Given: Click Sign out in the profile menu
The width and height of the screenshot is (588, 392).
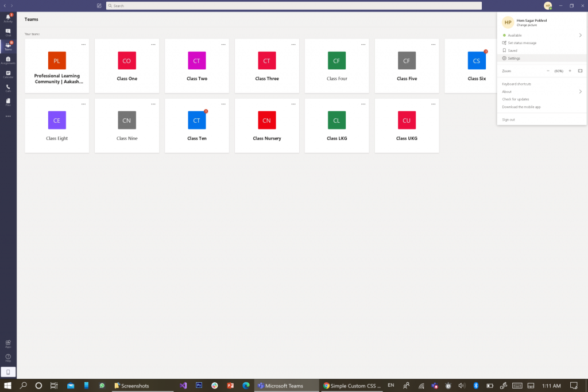Looking at the screenshot, I should tap(508, 119).
